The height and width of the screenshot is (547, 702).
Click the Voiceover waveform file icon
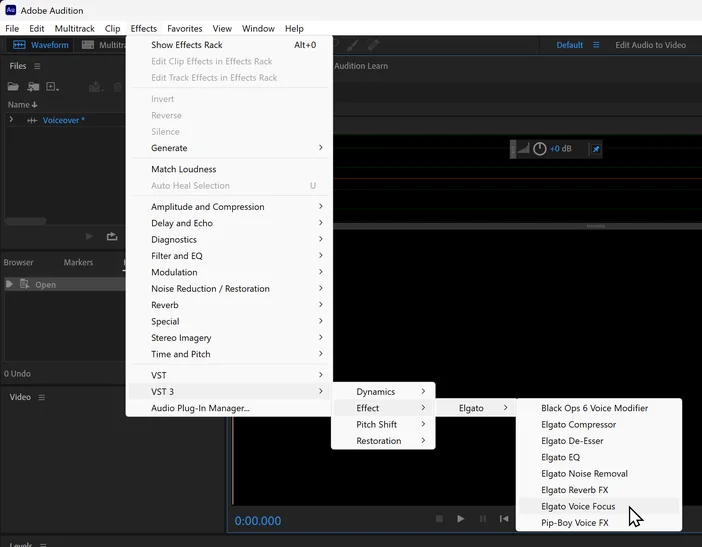[32, 120]
